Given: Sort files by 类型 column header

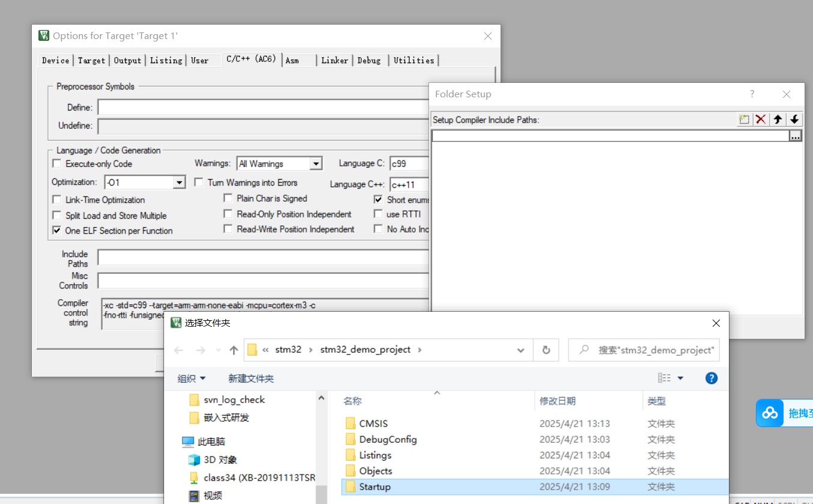Looking at the screenshot, I should pyautogui.click(x=657, y=401).
